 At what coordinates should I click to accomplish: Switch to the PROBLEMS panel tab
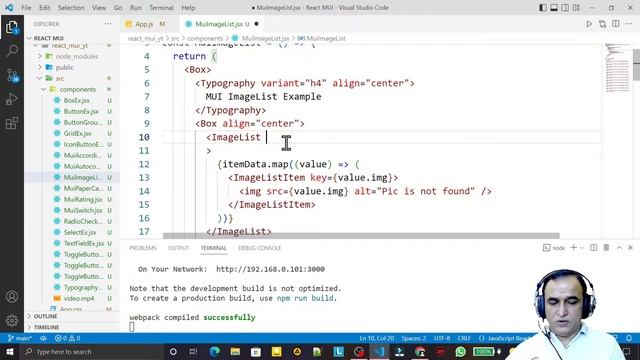143,248
